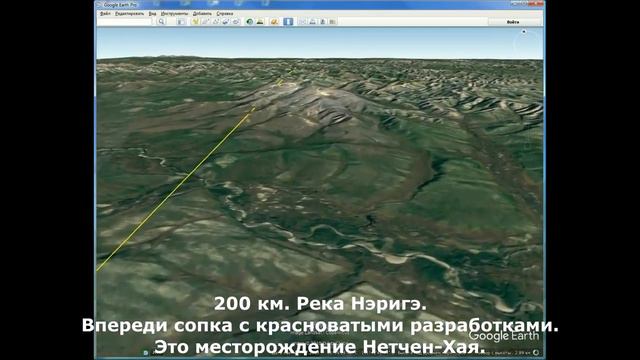640x360 pixels.
Task: Open the Справка menu
Action: click(x=224, y=13)
